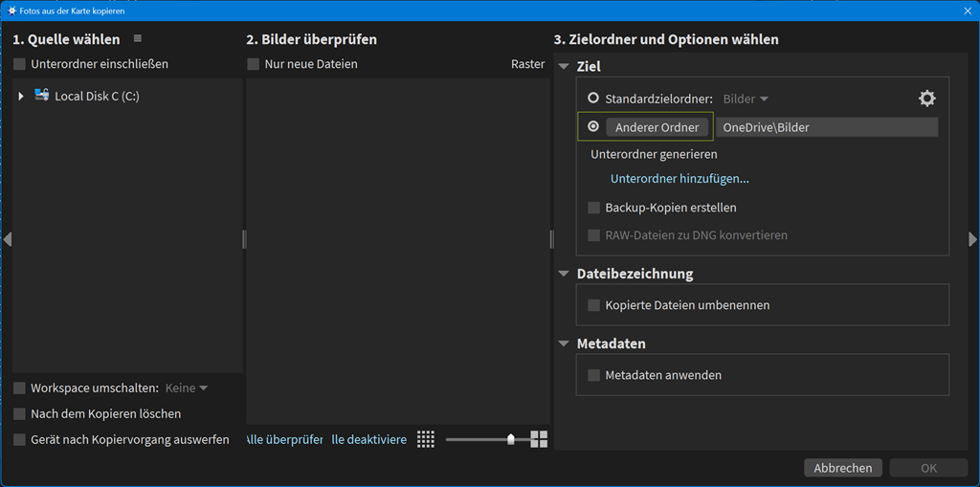Collapse the right panel with the arrow
980x487 pixels.
pos(973,239)
